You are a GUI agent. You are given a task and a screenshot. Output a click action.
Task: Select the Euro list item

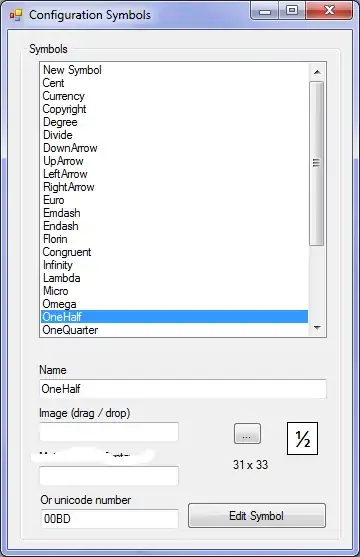(x=174, y=200)
